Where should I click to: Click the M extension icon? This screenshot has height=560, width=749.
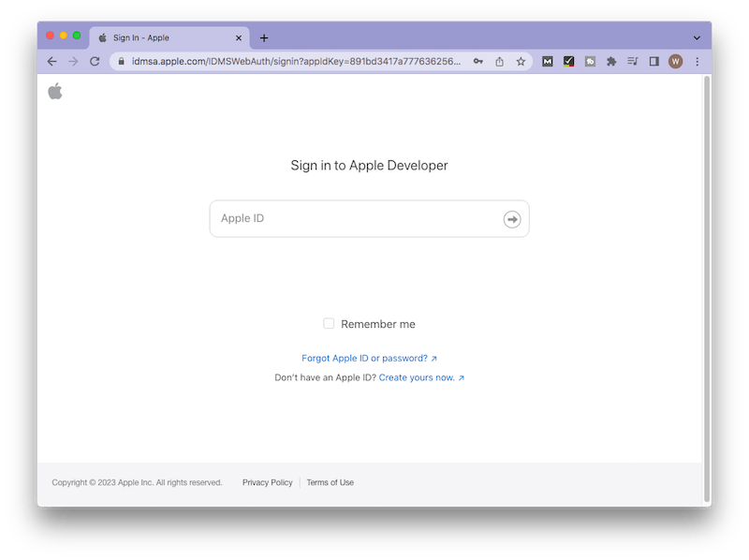548,61
